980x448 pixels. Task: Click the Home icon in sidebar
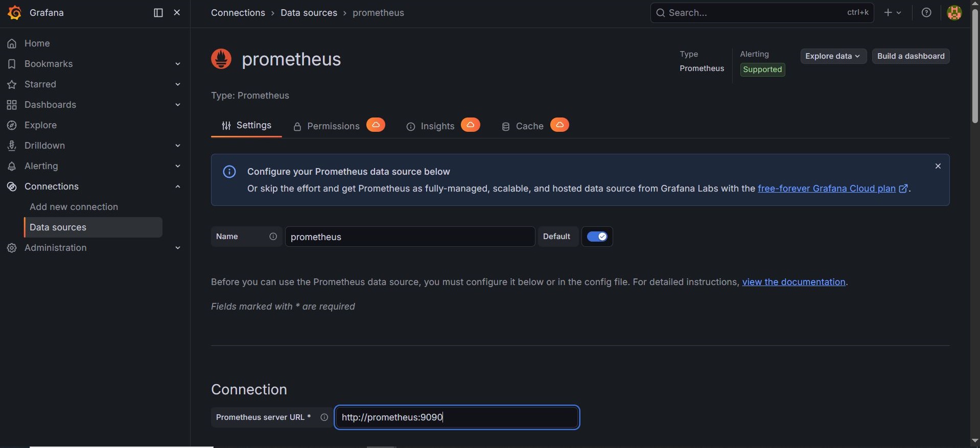(x=12, y=43)
